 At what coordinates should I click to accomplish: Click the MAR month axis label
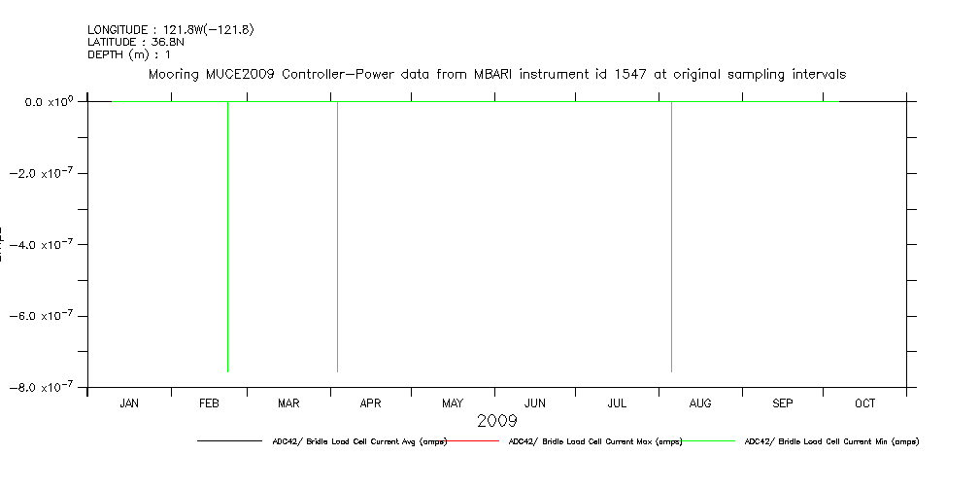tap(288, 402)
